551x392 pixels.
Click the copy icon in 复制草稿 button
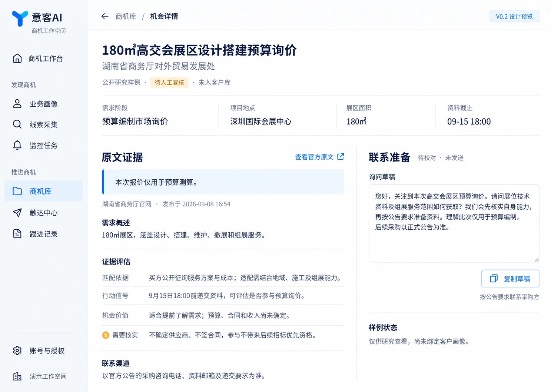494,278
